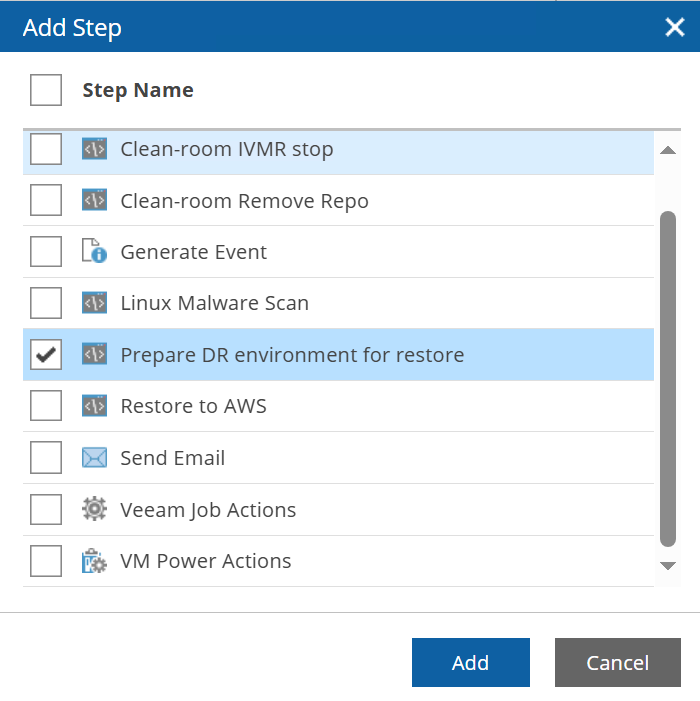Viewport: 700px width, 701px height.
Task: Click the VM Power Actions icon
Action: click(x=94, y=561)
